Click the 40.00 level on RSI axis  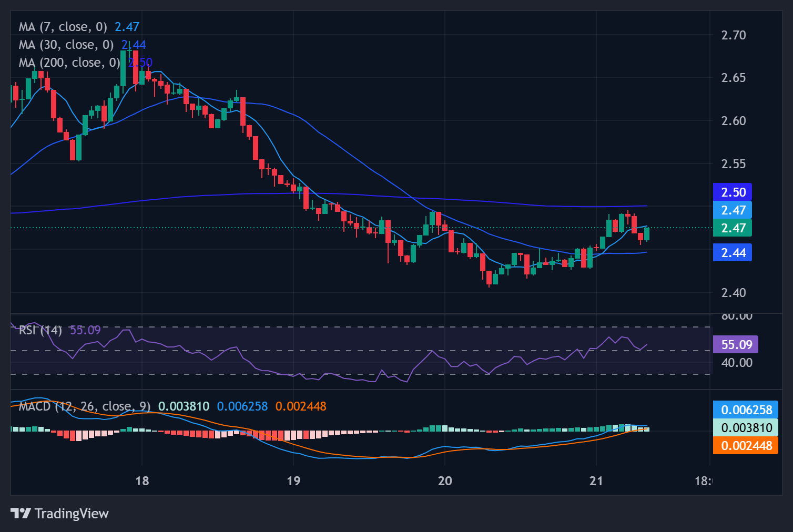click(736, 363)
